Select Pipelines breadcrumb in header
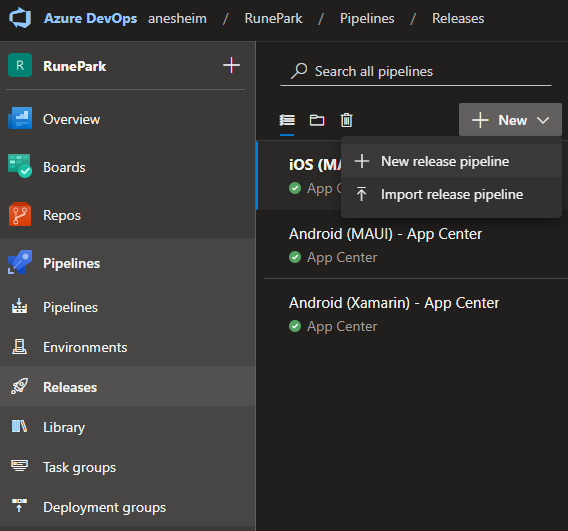Image resolution: width=568 pixels, height=531 pixels. coord(367,18)
